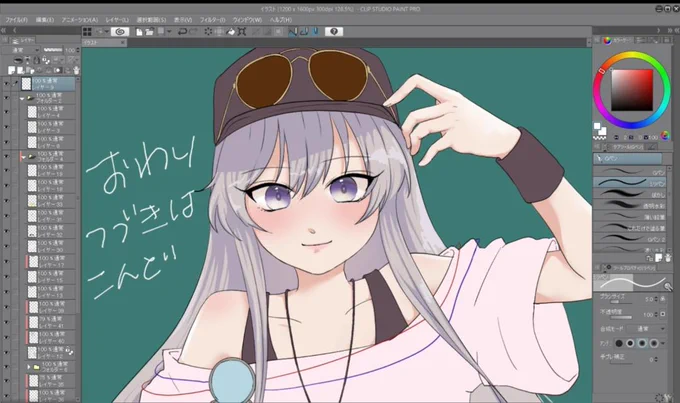This screenshot has width=680, height=403.
Task: Toggle Snap to Ruler in command bar
Action: click(x=293, y=32)
